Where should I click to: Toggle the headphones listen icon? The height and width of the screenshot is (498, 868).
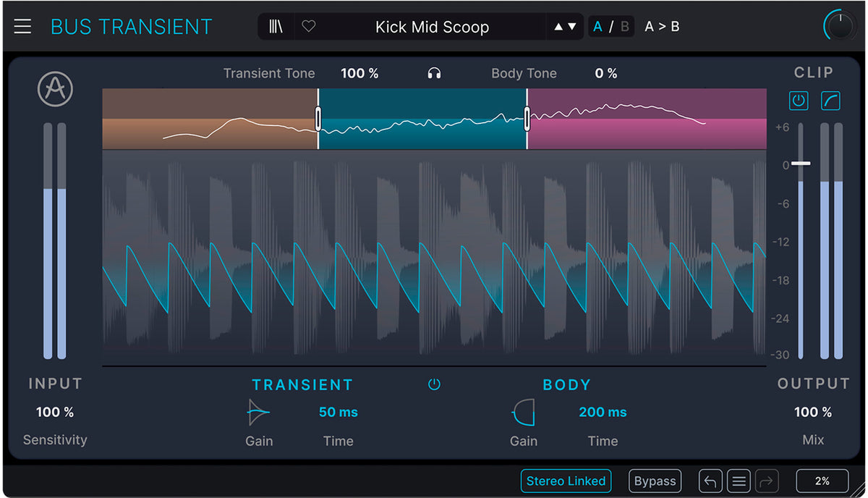click(x=434, y=73)
